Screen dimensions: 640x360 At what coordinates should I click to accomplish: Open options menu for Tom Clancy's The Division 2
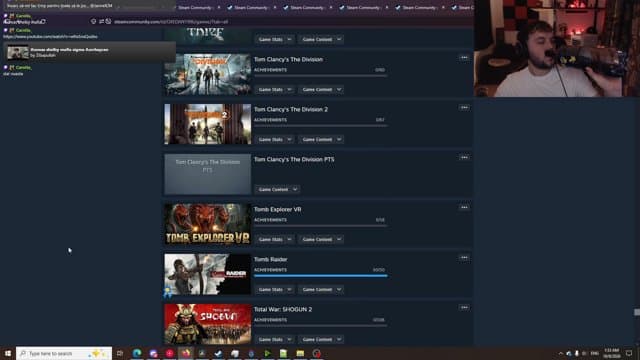click(464, 108)
